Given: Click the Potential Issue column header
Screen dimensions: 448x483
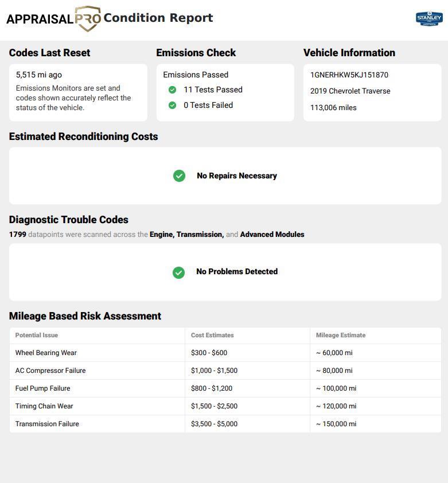Looking at the screenshot, I should (x=37, y=335).
